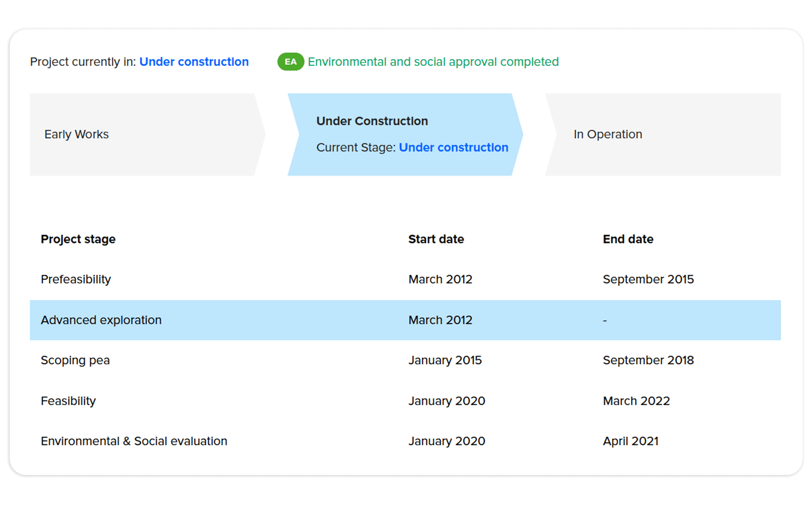This screenshot has width=812, height=506.
Task: Select the September 2018 end date cell
Action: point(648,360)
